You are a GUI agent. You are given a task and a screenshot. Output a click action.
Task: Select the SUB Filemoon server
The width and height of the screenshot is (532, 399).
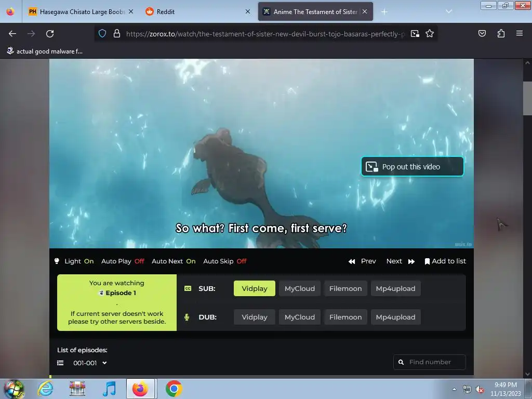click(x=345, y=288)
